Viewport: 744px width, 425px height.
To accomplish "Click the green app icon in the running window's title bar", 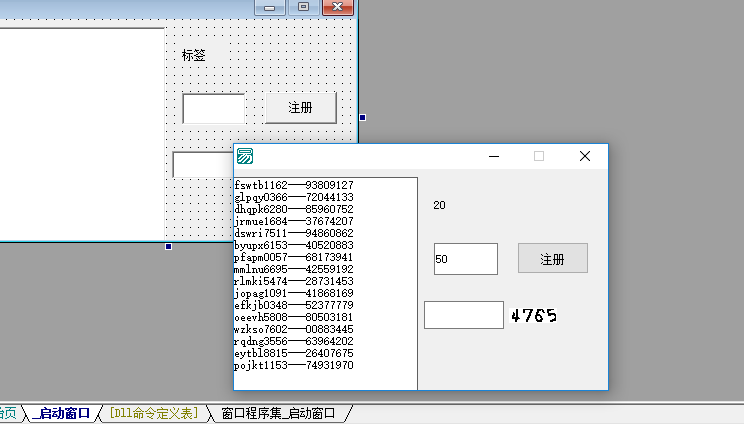I will pyautogui.click(x=245, y=156).
